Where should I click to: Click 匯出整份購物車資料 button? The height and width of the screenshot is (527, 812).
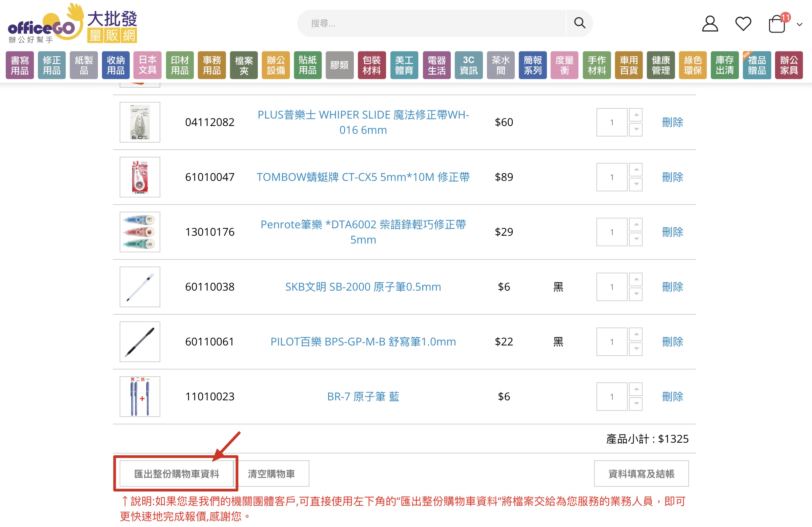coord(176,474)
